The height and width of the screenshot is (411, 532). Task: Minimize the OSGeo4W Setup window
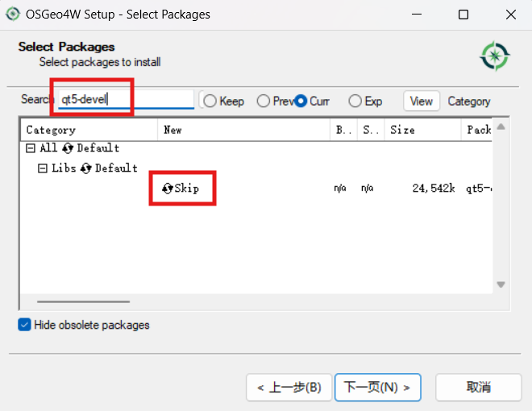[417, 15]
